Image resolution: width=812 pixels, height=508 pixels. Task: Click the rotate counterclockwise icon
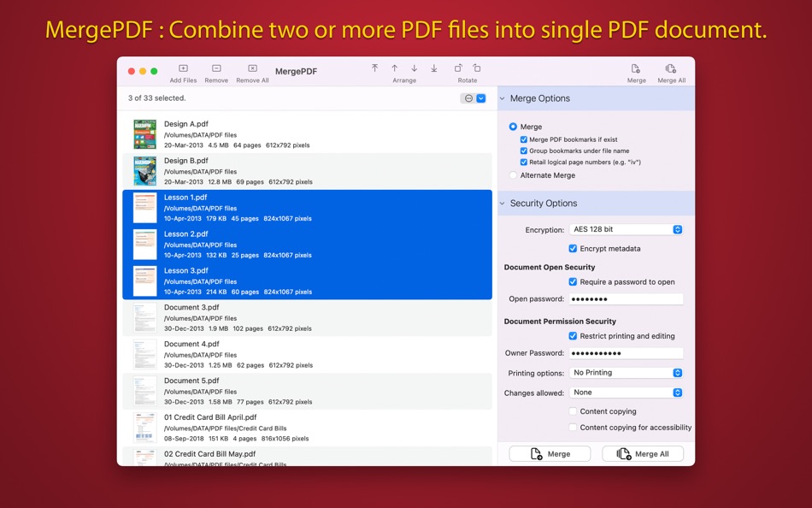point(476,68)
